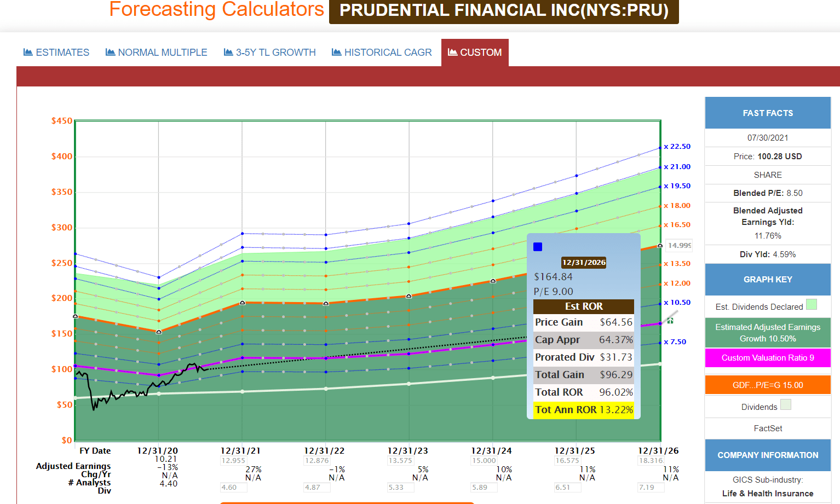Click chart icon beside HISTORICAL CAGR
The height and width of the screenshot is (504, 840).
point(336,53)
